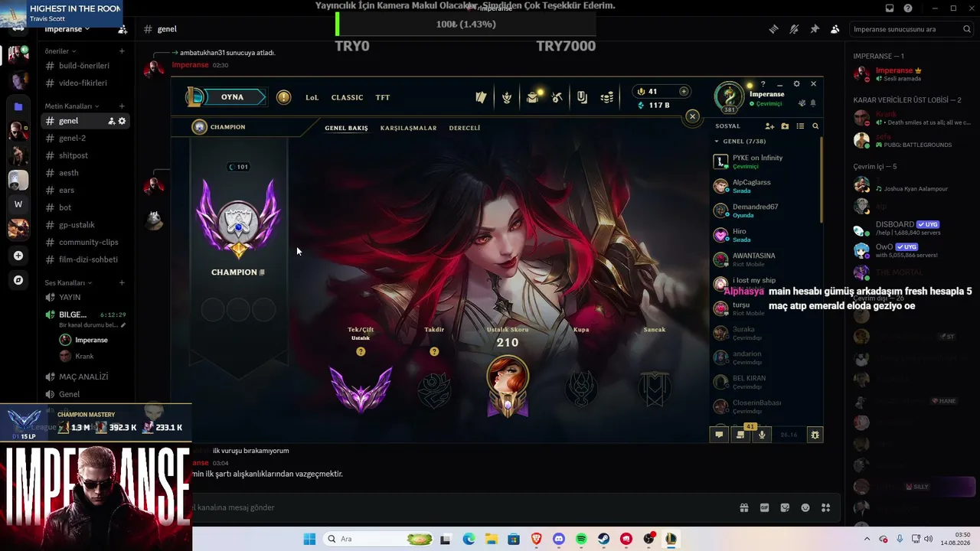Open the Clash trophy icon
This screenshot has width=980, height=551.
click(506, 97)
